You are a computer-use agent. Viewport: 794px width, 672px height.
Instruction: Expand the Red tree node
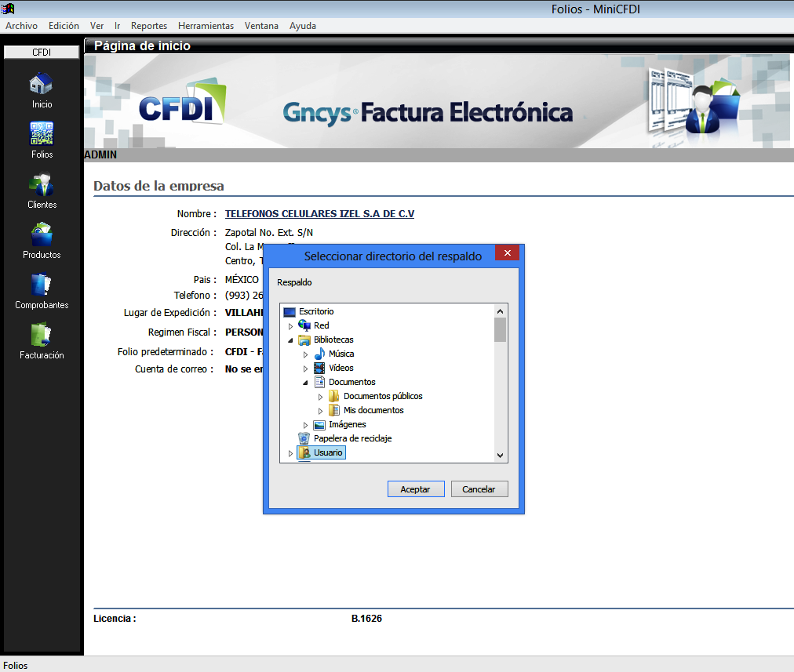290,326
